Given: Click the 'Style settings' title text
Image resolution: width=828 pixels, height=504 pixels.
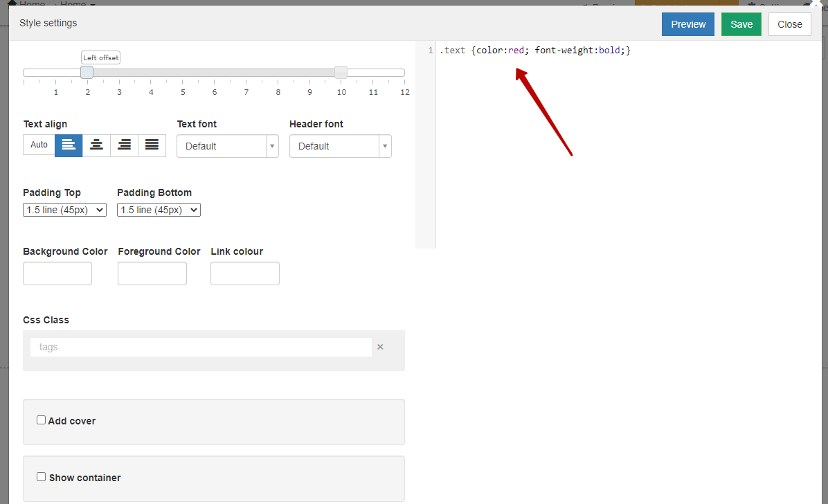Looking at the screenshot, I should tap(48, 24).
